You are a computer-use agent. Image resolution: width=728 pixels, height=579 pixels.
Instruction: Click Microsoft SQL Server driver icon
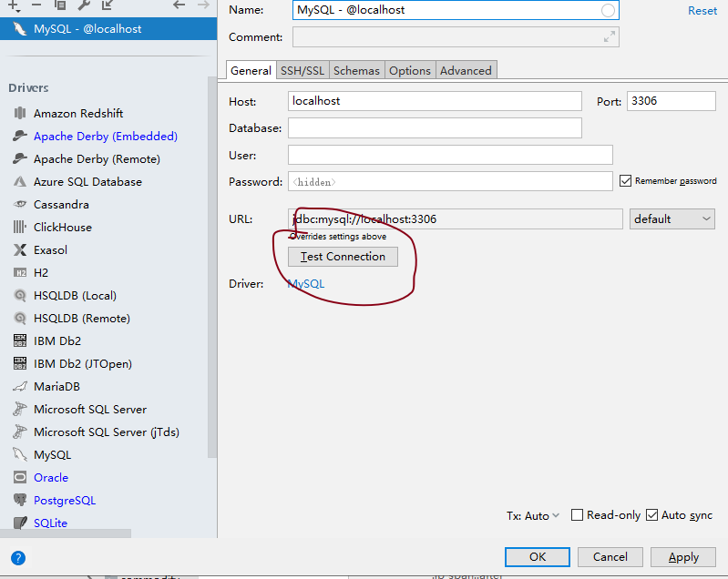20,409
